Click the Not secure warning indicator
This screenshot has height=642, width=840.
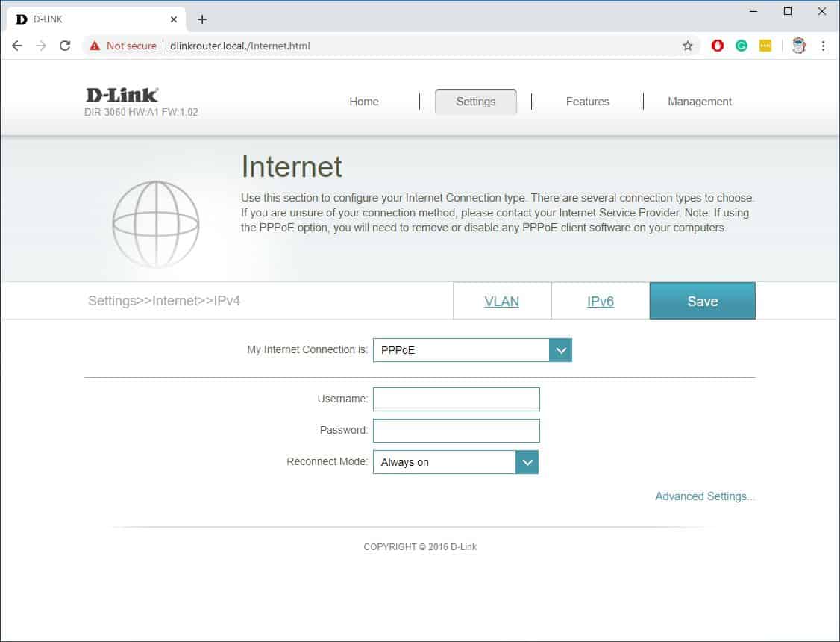[122, 46]
